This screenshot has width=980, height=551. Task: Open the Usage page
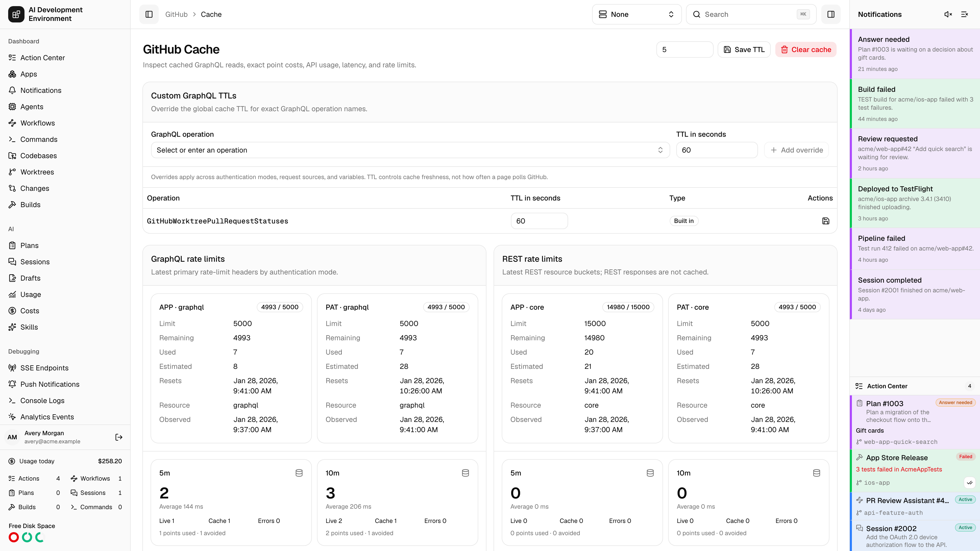pos(65,295)
